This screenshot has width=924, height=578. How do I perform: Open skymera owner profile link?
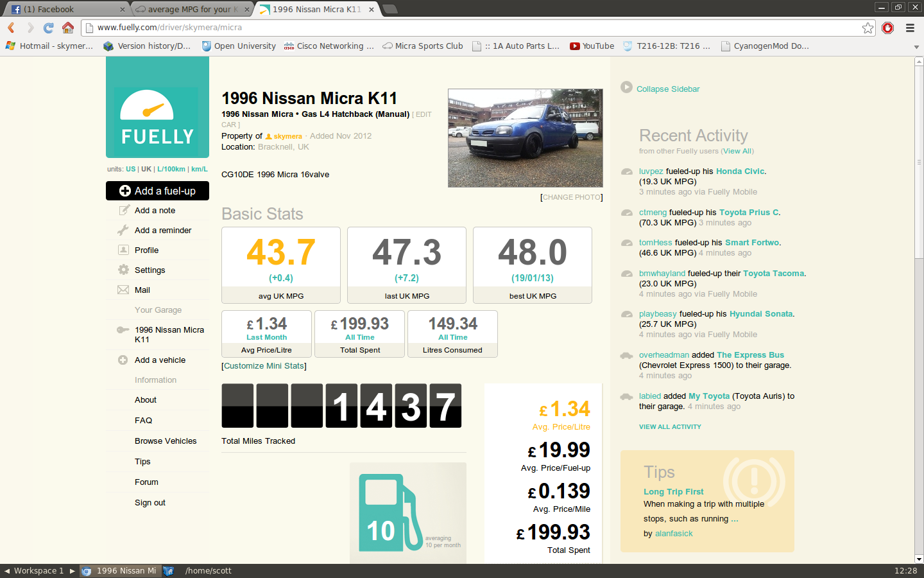point(287,136)
